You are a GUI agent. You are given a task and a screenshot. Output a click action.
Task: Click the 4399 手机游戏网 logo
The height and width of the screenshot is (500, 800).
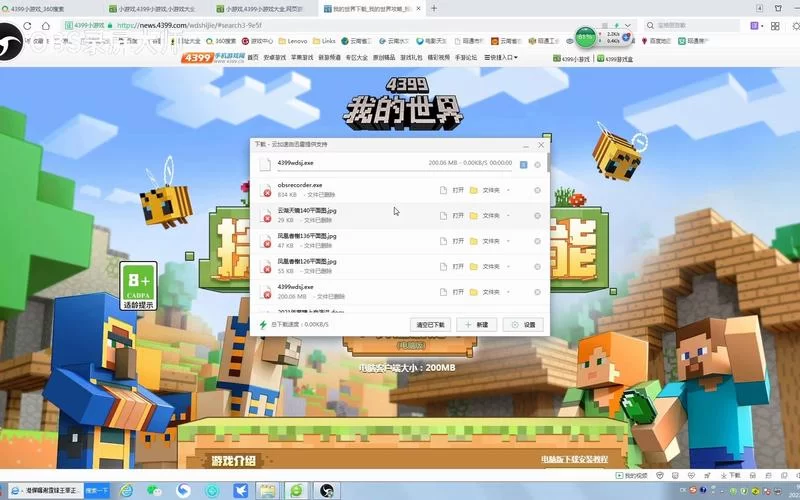click(213, 58)
